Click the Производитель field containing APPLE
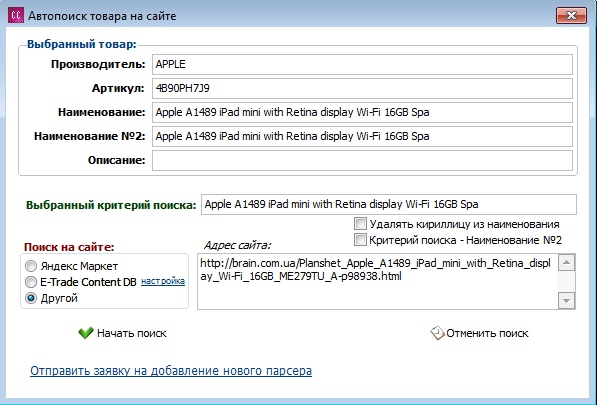The width and height of the screenshot is (597, 405). (362, 64)
